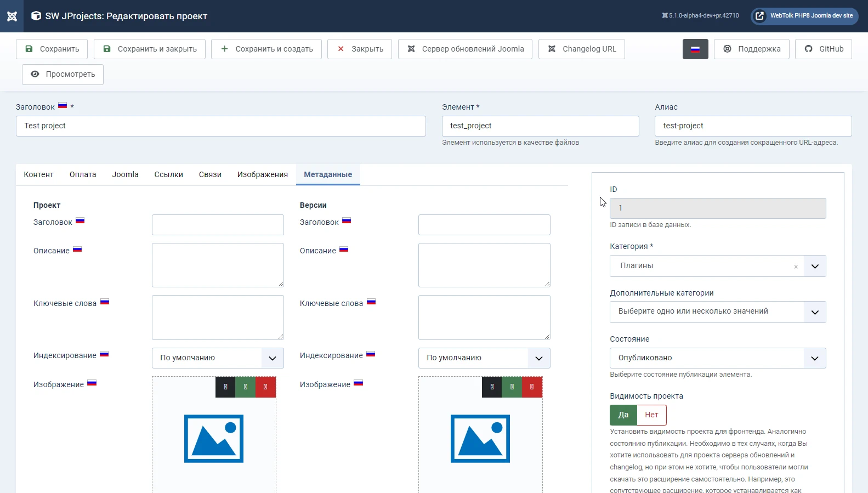Open the Состояние dropdown

[x=718, y=358]
